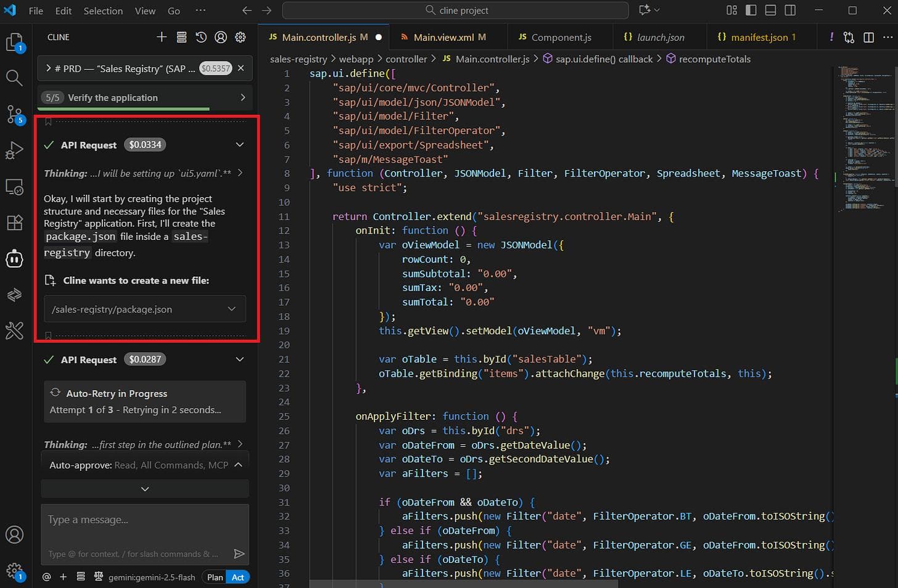Open the Cline robot icon in activity bar
Image resolution: width=898 pixels, height=588 pixels.
click(14, 259)
